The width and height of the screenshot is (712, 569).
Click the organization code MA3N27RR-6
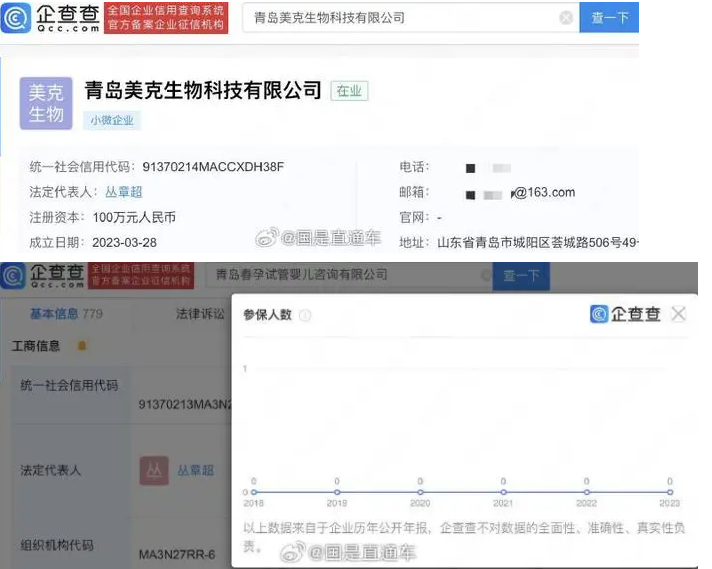pos(177,554)
